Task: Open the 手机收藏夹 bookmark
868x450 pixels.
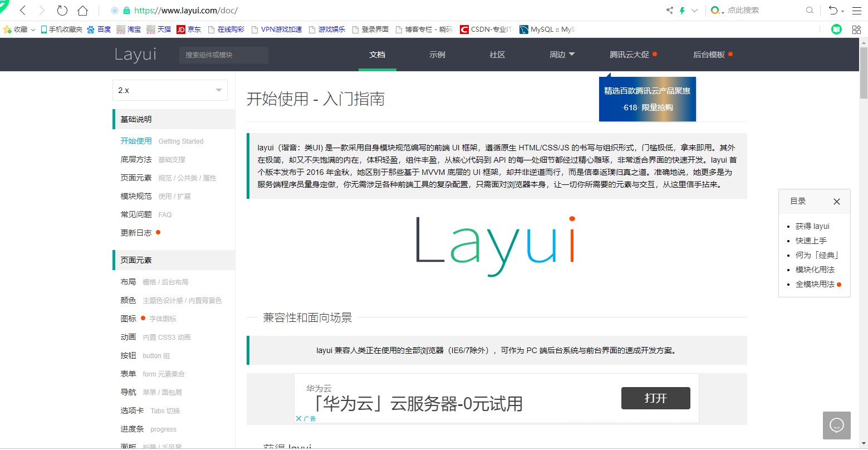Action: click(x=61, y=29)
